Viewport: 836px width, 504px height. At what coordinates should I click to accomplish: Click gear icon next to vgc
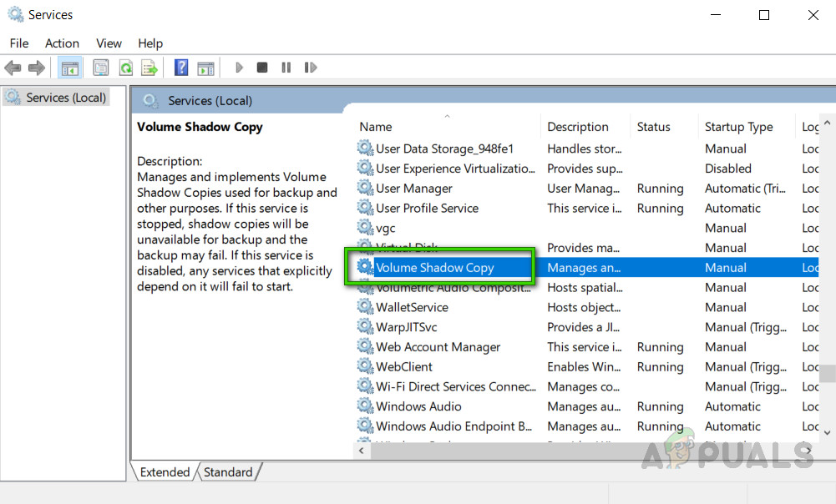point(365,228)
